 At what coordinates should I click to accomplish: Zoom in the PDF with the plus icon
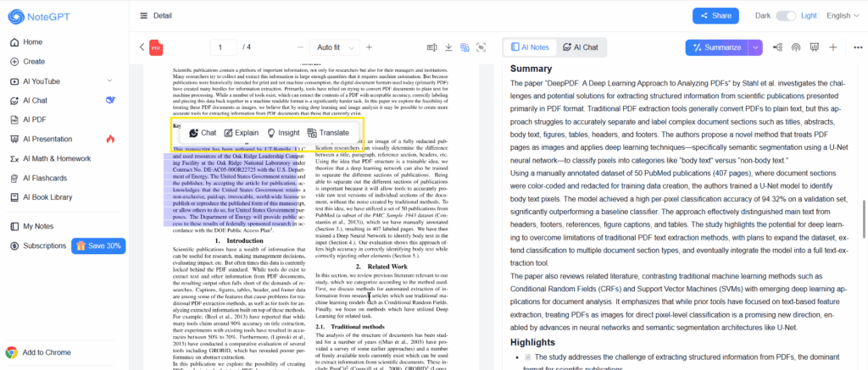370,47
